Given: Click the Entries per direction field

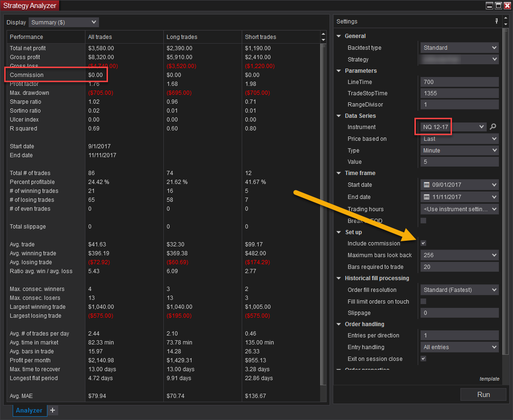Looking at the screenshot, I should point(459,335).
